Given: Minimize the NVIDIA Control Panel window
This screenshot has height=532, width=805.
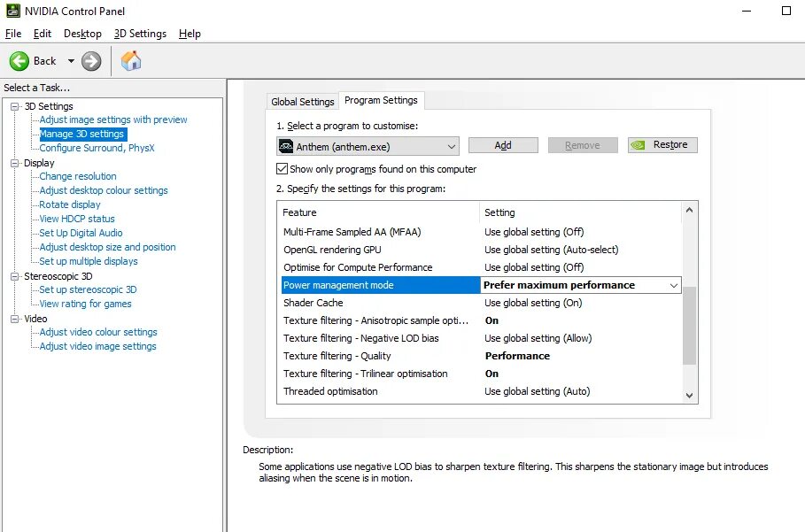Looking at the screenshot, I should tap(747, 11).
